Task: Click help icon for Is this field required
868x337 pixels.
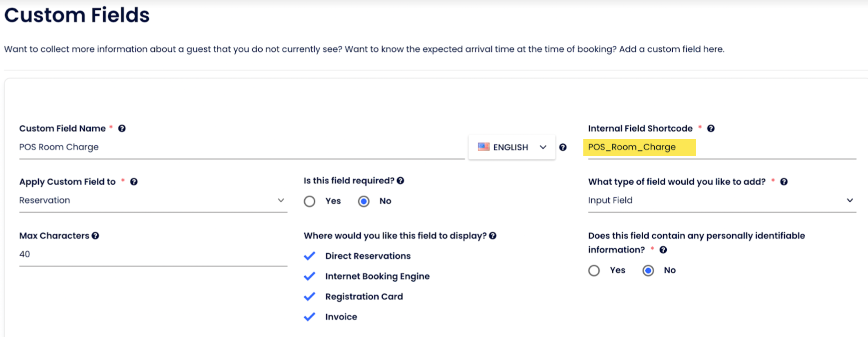Action: click(x=401, y=181)
